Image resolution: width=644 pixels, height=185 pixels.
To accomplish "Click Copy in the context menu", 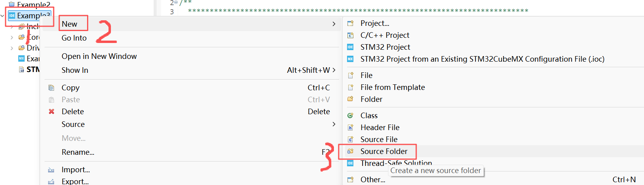I will (x=70, y=88).
